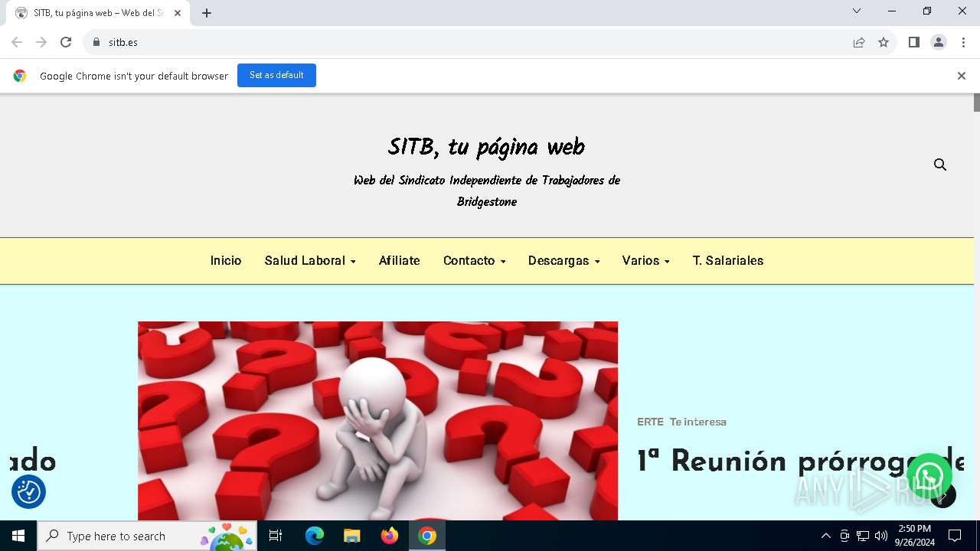
Task: Open the site search magnifier icon
Action: [x=940, y=165]
